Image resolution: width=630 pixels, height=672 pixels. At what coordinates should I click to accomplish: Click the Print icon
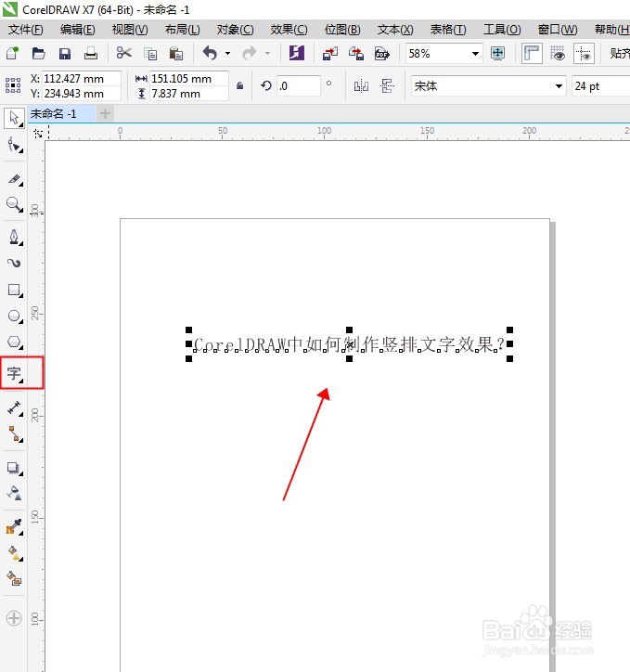(90, 54)
